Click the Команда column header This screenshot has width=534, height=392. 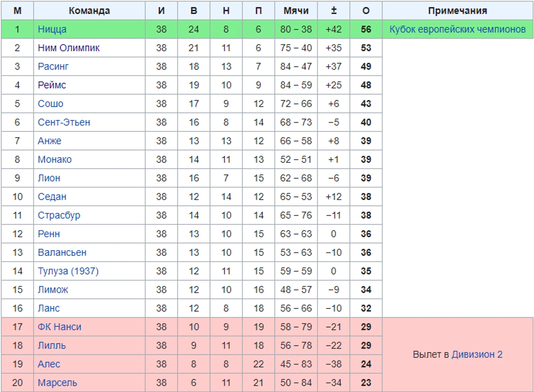(89, 11)
